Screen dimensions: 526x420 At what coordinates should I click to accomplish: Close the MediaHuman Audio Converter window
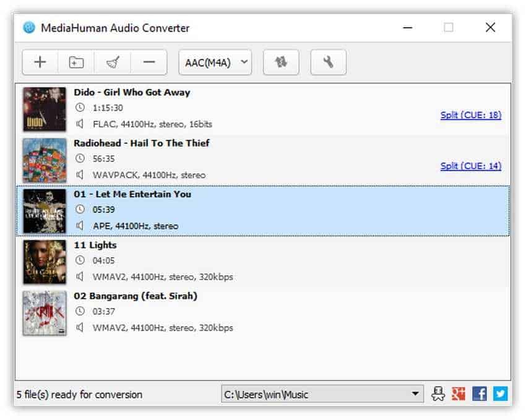pyautogui.click(x=491, y=27)
